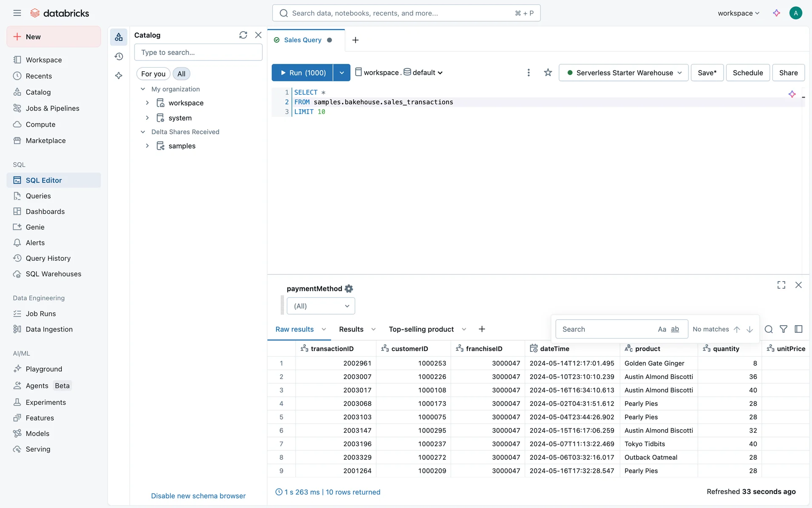Click the results filter funnel icon
Screen dimensions: 812x508
coord(783,329)
